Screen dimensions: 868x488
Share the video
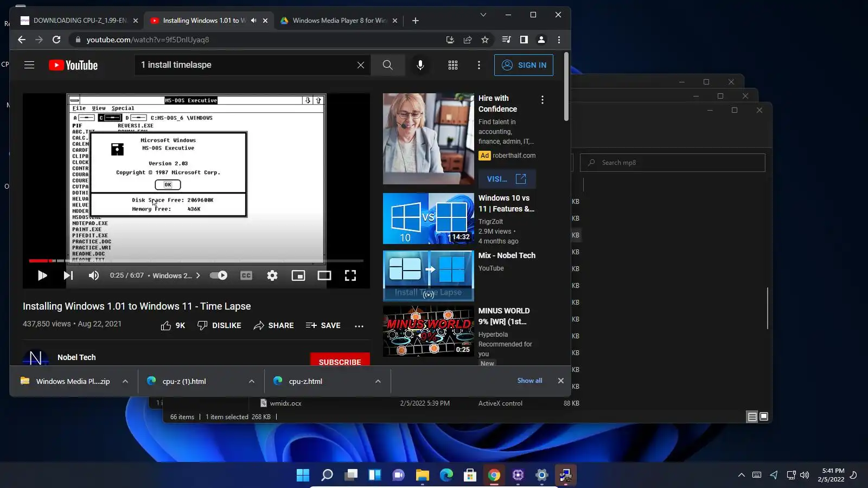click(273, 325)
